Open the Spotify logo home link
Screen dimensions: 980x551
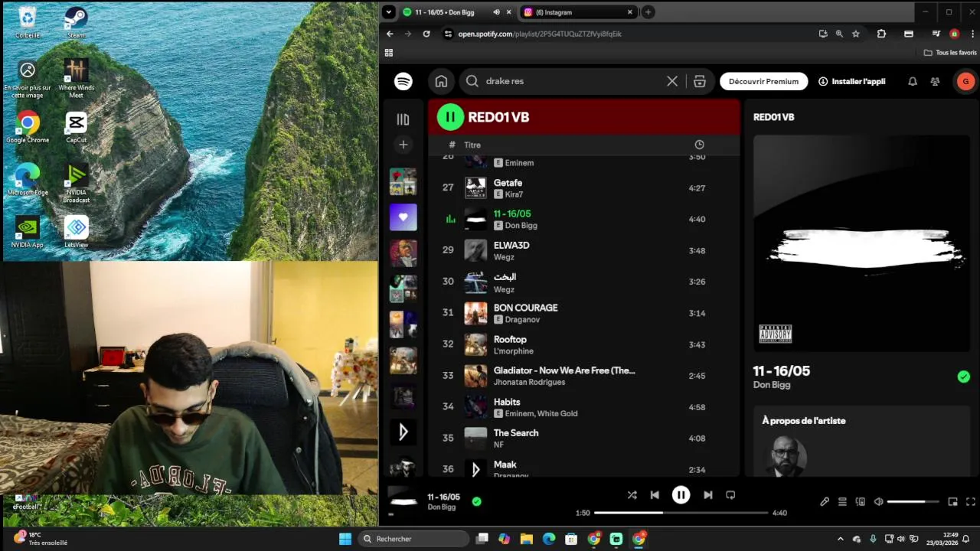coord(403,81)
